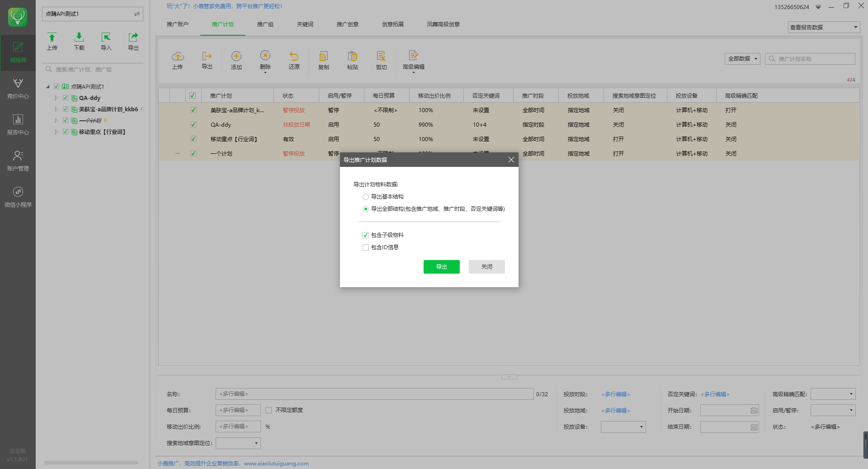Screen dimensions: 868x469
Task: Open 查看报告数据 dropdown
Action: tap(824, 27)
